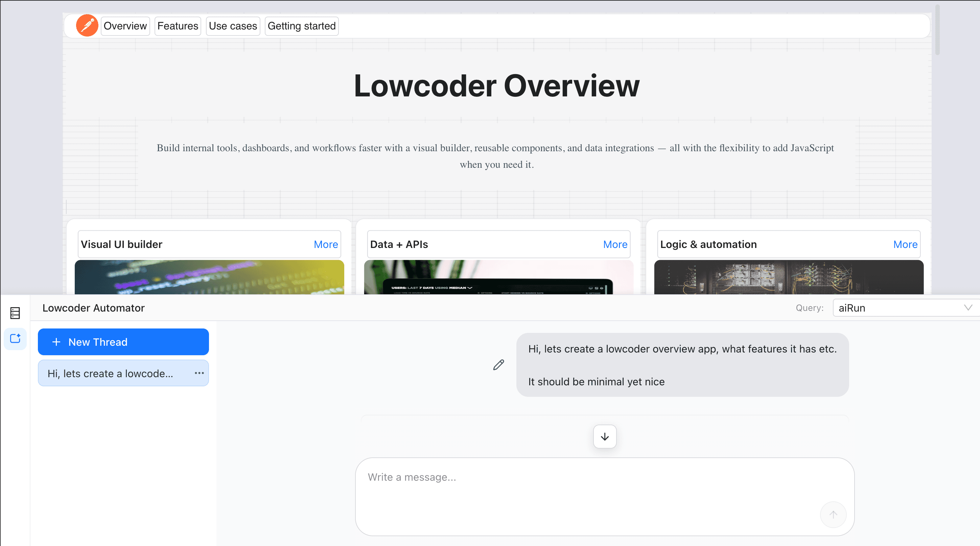980x546 pixels.
Task: Click the user message bubble text
Action: pos(682,365)
